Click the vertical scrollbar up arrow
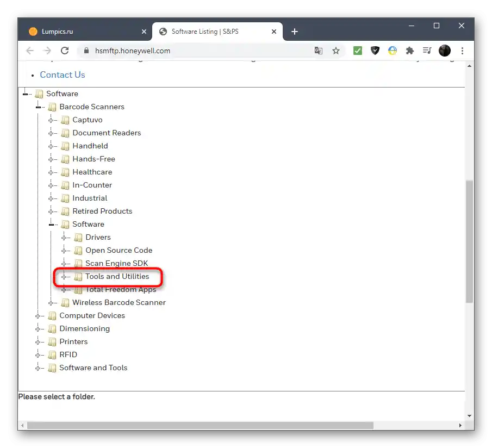Viewport: 492px width, 448px height. pyautogui.click(x=469, y=66)
